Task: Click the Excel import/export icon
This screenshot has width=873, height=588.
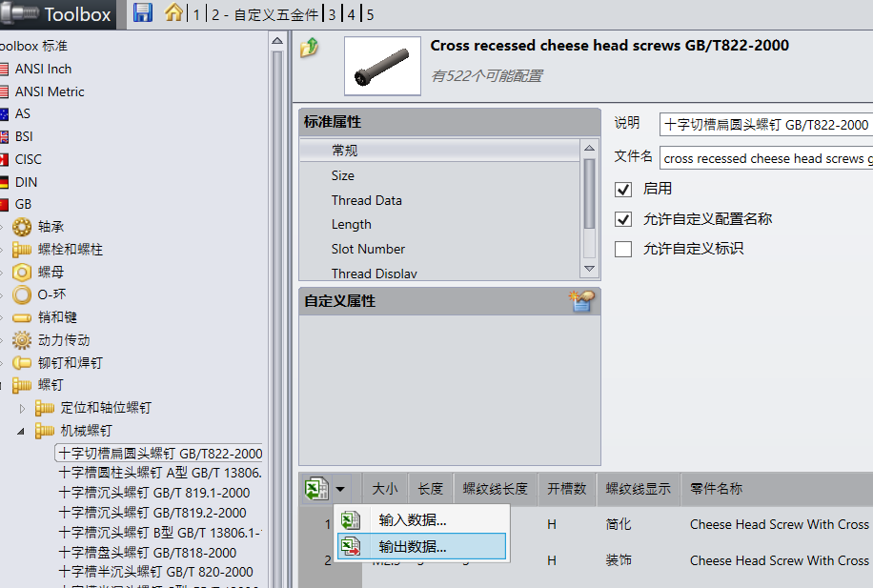Action: [x=316, y=489]
